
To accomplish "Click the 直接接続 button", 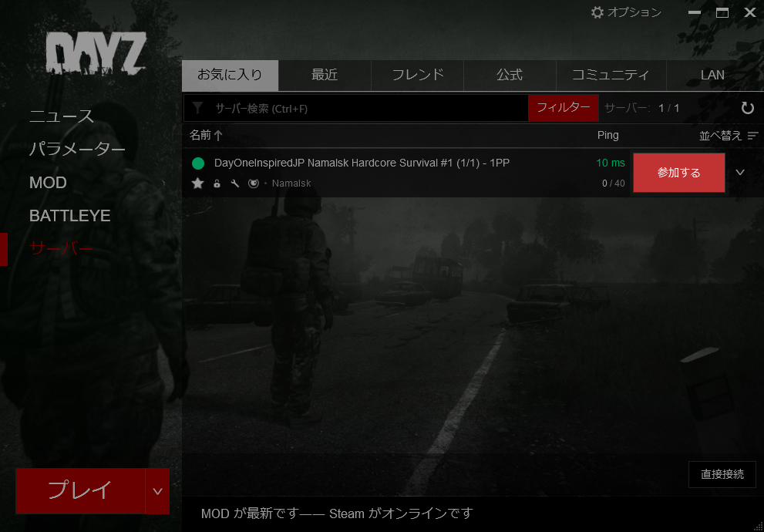I will click(722, 474).
